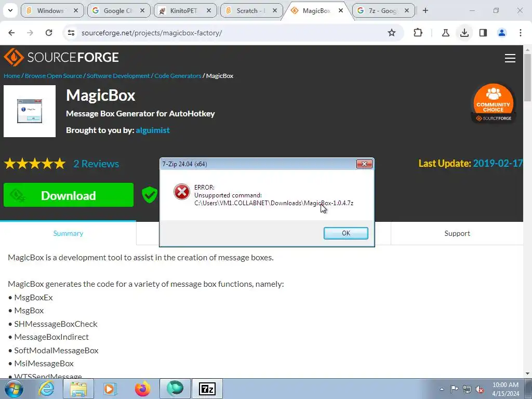The height and width of the screenshot is (399, 532).
Task: Open Firefox from taskbar
Action: pos(142,389)
